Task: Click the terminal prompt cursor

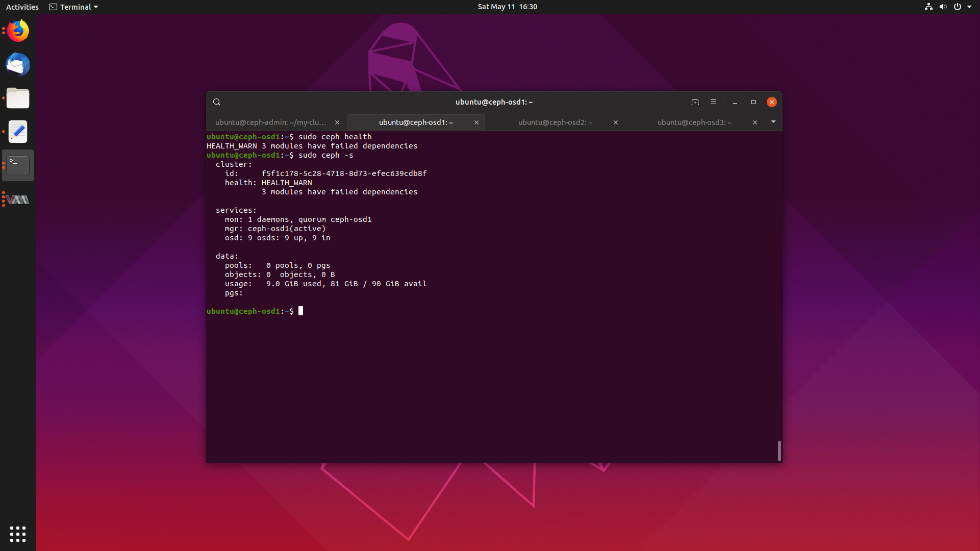Action: coord(300,311)
